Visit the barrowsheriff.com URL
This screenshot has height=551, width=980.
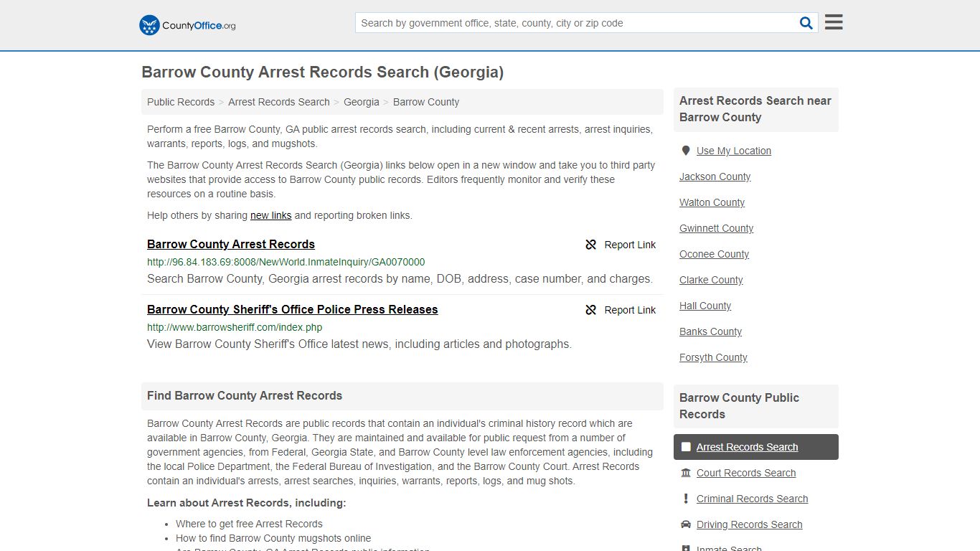tap(235, 327)
